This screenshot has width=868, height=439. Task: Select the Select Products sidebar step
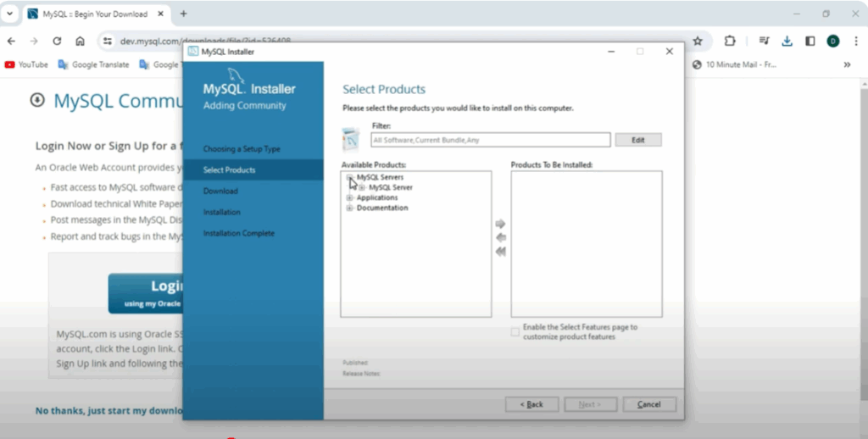coord(253,170)
